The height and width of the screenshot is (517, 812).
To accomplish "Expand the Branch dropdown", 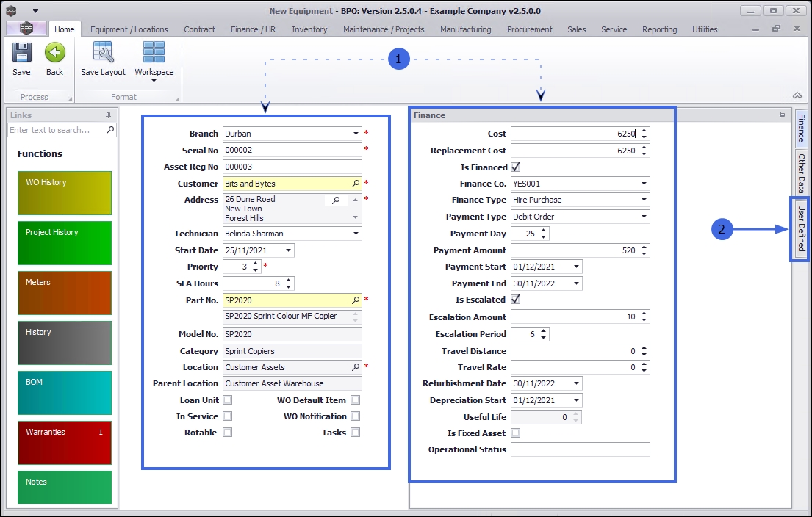I will [356, 134].
